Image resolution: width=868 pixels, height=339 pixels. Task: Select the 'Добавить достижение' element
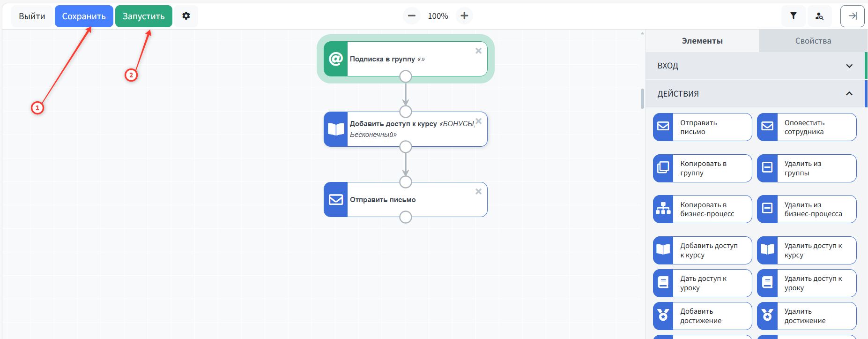(702, 316)
